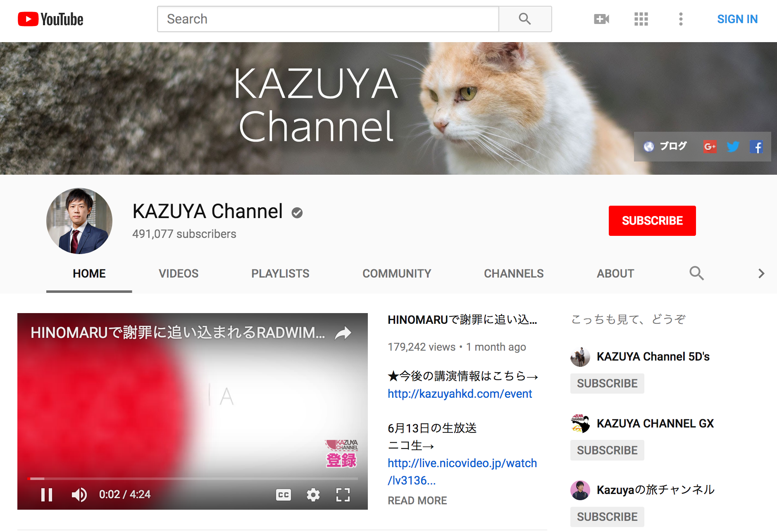Mute the video volume speaker
Screen dimensions: 777x532
coord(79,494)
